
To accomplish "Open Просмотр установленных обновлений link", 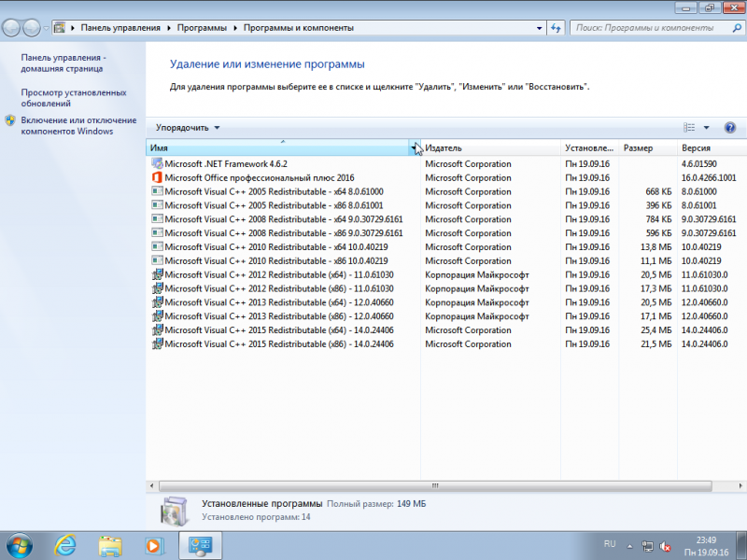I will pyautogui.click(x=74, y=98).
